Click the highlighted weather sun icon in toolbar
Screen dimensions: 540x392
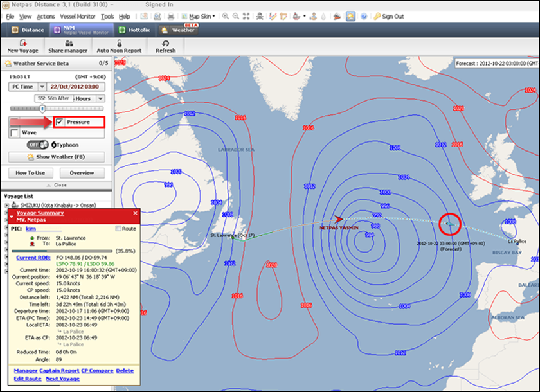350,16
